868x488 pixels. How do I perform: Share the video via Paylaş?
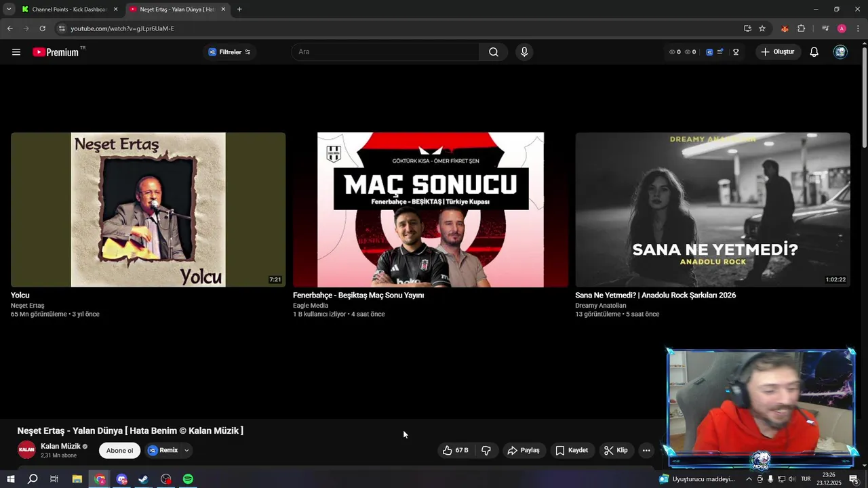(524, 450)
